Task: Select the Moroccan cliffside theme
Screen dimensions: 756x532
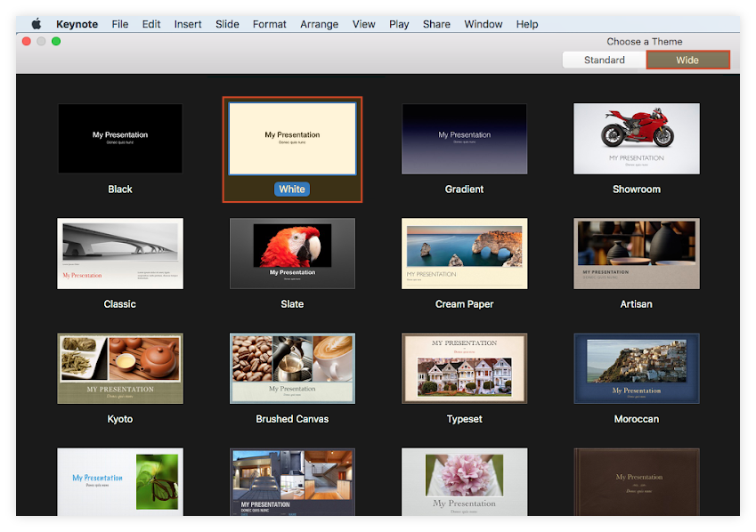Action: [x=636, y=368]
